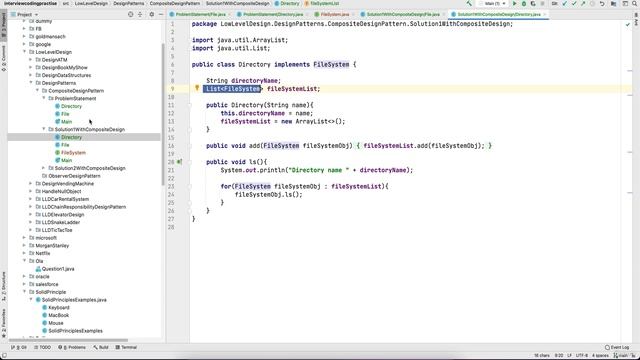The width and height of the screenshot is (640, 360).
Task: Expand Solution2WithCompositeDesign folder
Action: 44,168
